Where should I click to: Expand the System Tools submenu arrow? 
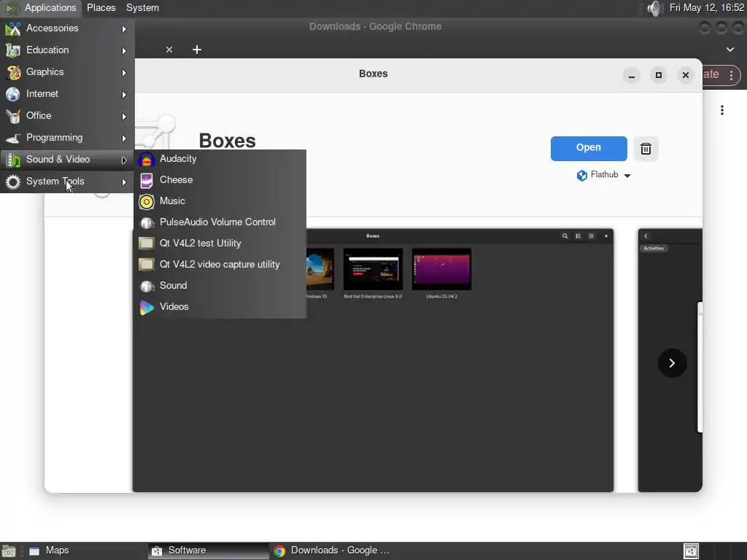point(124,182)
